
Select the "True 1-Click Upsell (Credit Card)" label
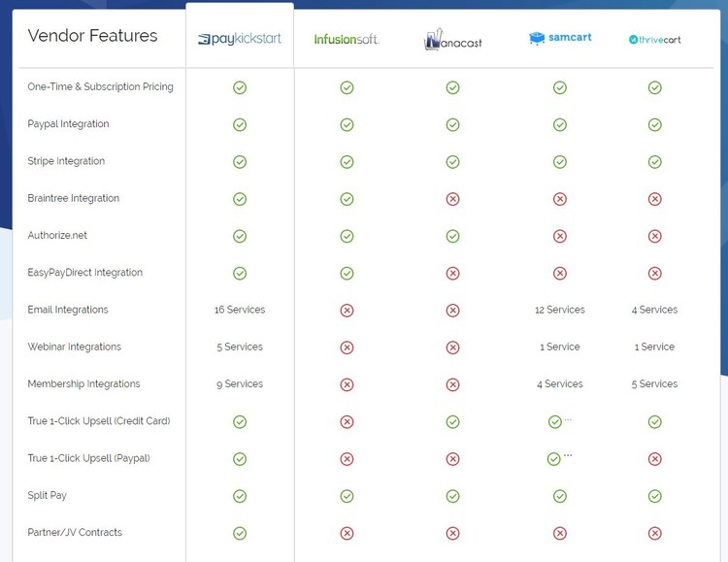tap(99, 421)
